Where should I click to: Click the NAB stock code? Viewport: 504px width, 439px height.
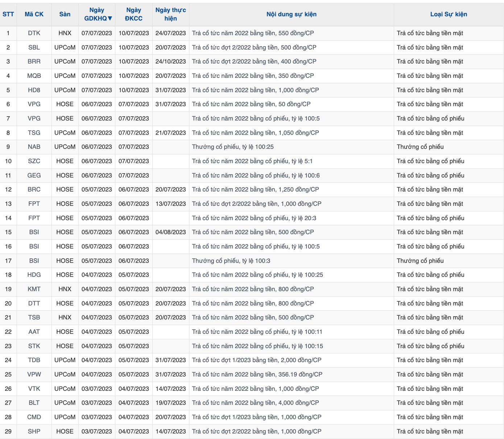pos(34,147)
